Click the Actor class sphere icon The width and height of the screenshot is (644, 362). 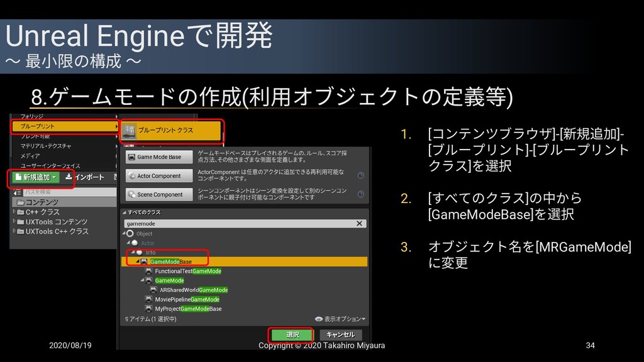click(135, 243)
